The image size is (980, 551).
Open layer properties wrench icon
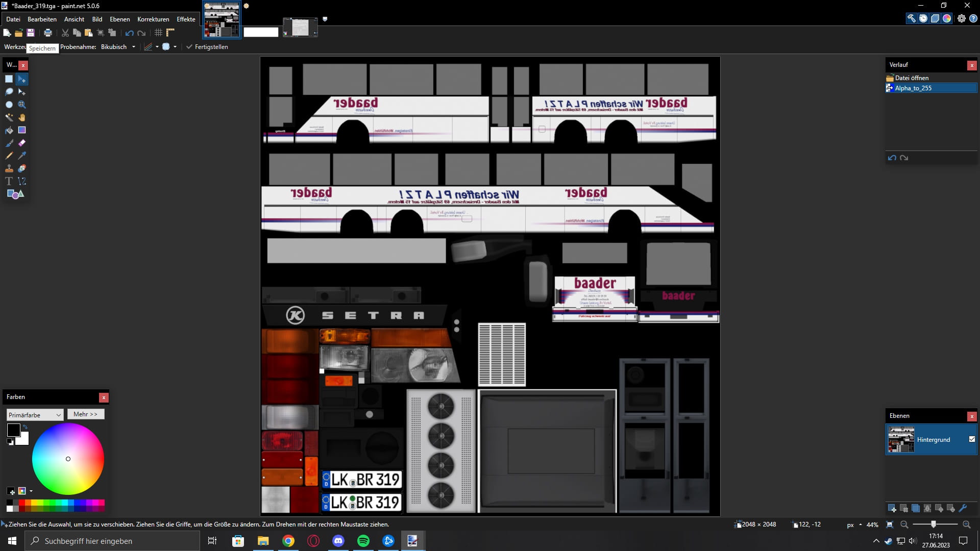tap(963, 508)
